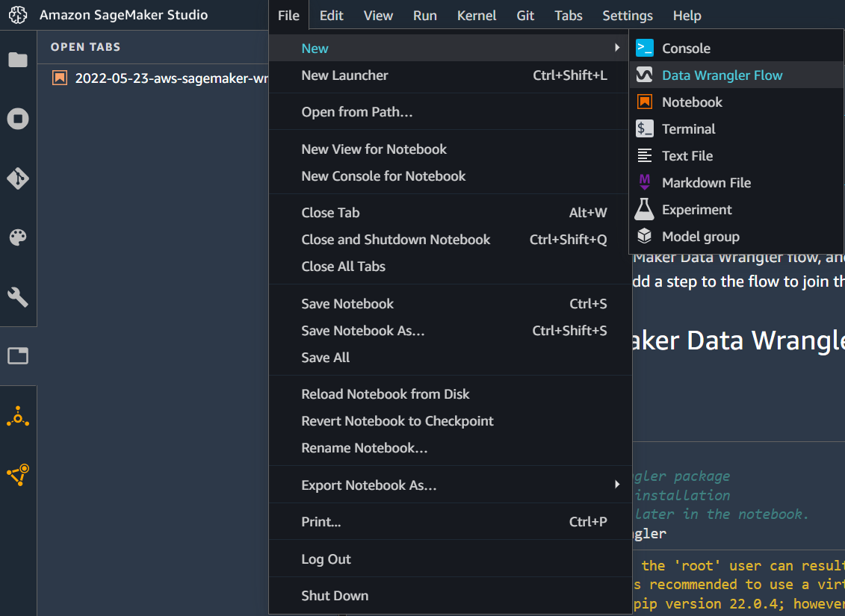Click the orange Notebook icon in submenu
This screenshot has height=616, width=845.
point(645,102)
